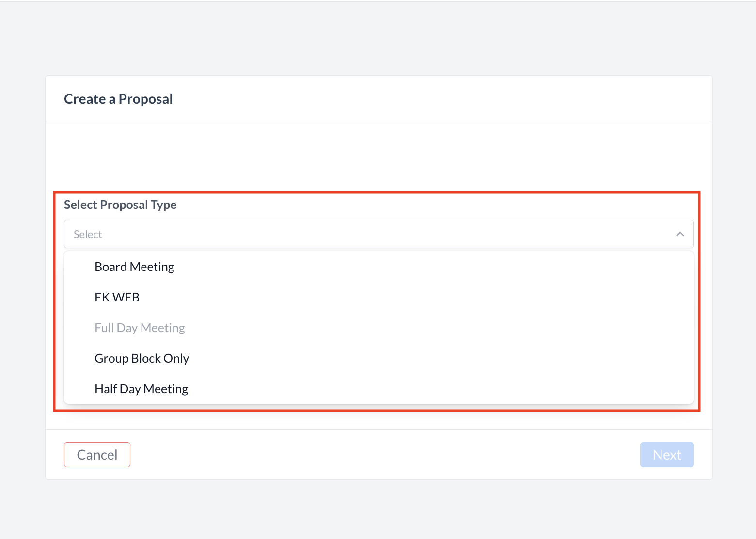
Task: Choose Half Day Meeting option
Action: (x=141, y=389)
